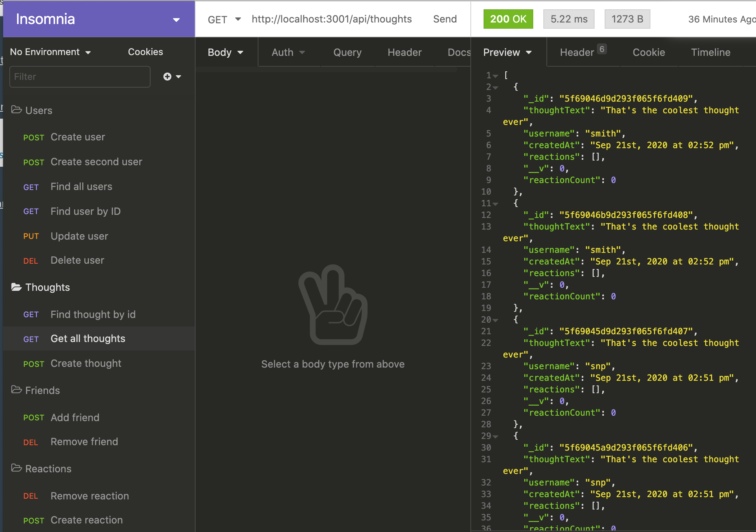Open the GET method dropdown
The height and width of the screenshot is (532, 756).
tap(224, 19)
